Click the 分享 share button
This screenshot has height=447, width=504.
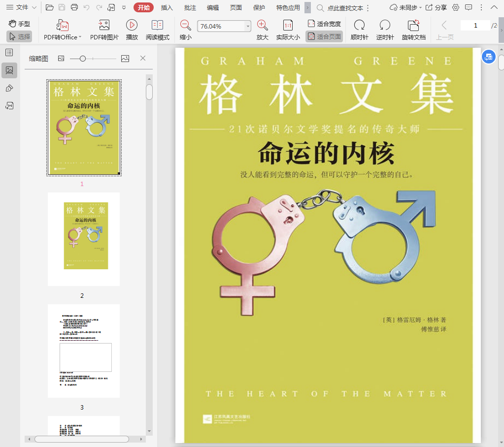(x=436, y=7)
